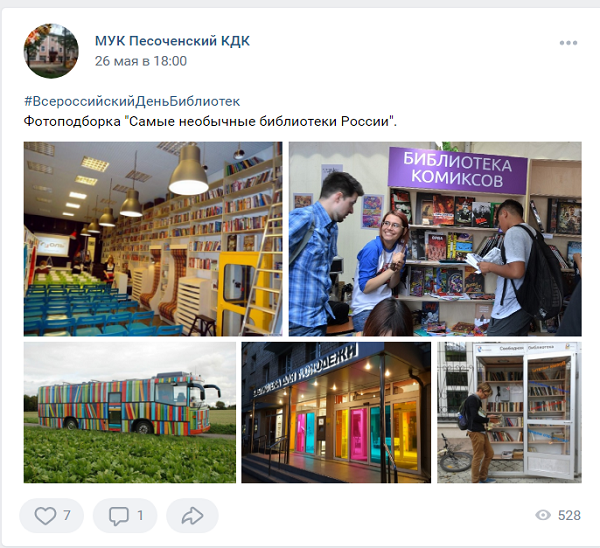
Task: Open the three-dot post options menu
Action: point(568,43)
